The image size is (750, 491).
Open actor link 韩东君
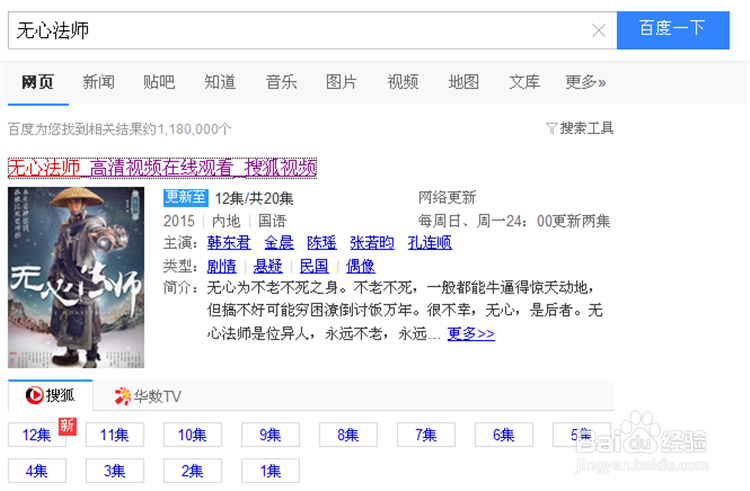pos(229,243)
